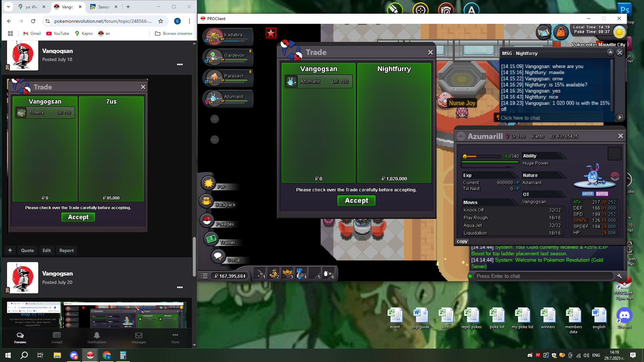The width and height of the screenshot is (644, 362).
Task: Select Kadabra in the party list
Action: pyautogui.click(x=228, y=36)
